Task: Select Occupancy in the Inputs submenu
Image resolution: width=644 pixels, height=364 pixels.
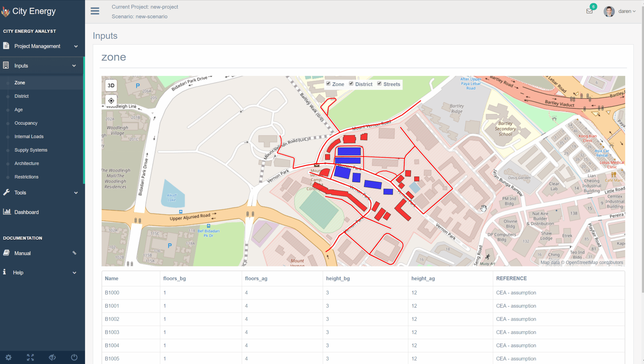Action: [26, 123]
